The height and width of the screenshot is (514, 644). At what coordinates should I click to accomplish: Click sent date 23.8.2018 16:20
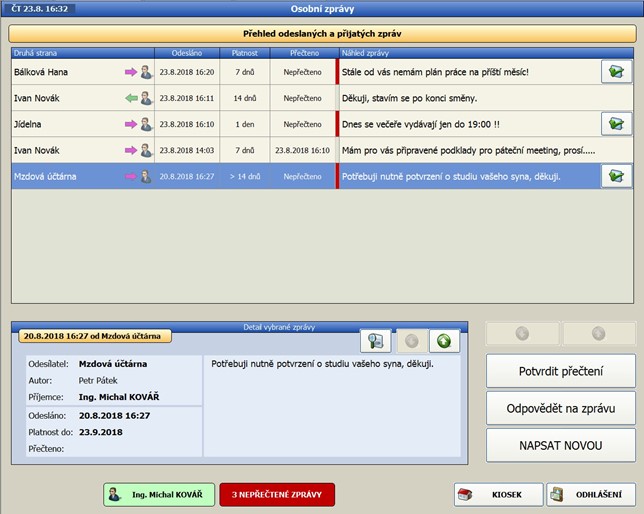187,72
